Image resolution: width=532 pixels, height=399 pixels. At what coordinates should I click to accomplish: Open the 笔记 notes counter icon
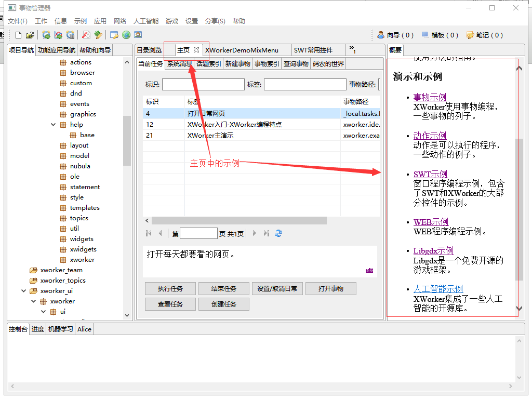(x=470, y=35)
